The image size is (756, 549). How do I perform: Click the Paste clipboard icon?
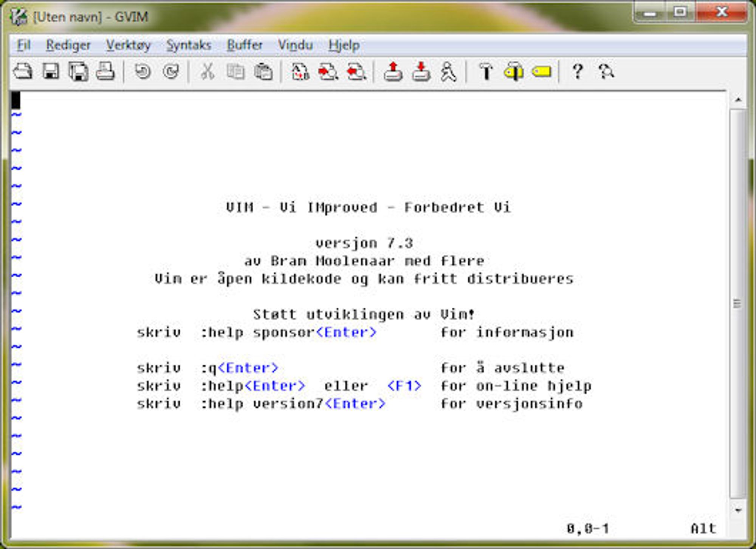pyautogui.click(x=263, y=71)
